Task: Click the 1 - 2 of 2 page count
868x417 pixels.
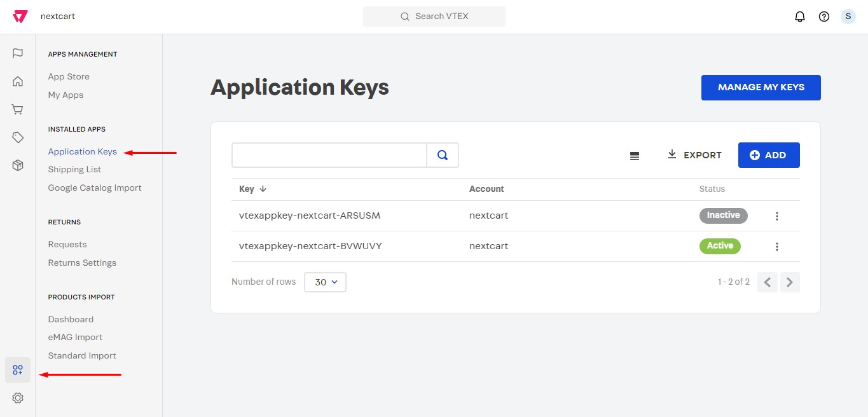Action: 734,282
